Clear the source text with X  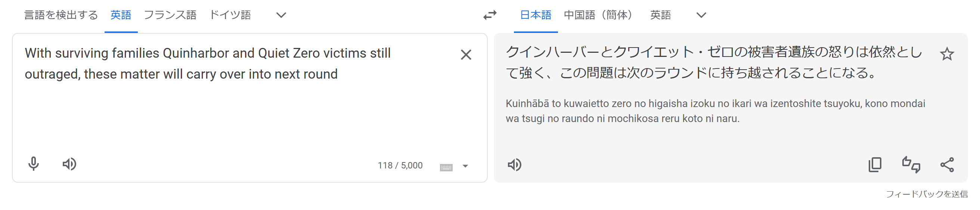click(466, 55)
